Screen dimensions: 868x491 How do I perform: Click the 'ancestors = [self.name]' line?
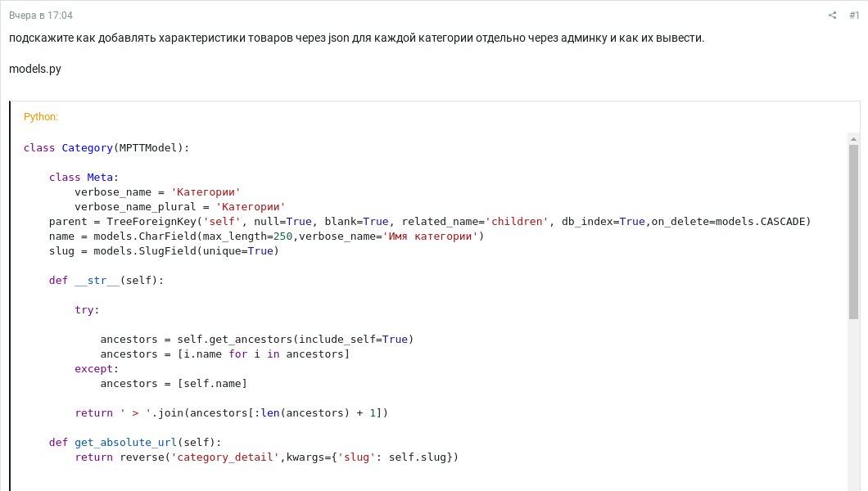pyautogui.click(x=174, y=383)
